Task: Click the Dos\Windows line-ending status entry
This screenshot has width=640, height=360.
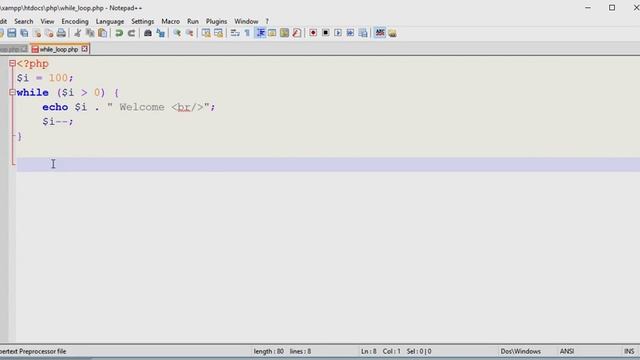Action: click(x=520, y=351)
